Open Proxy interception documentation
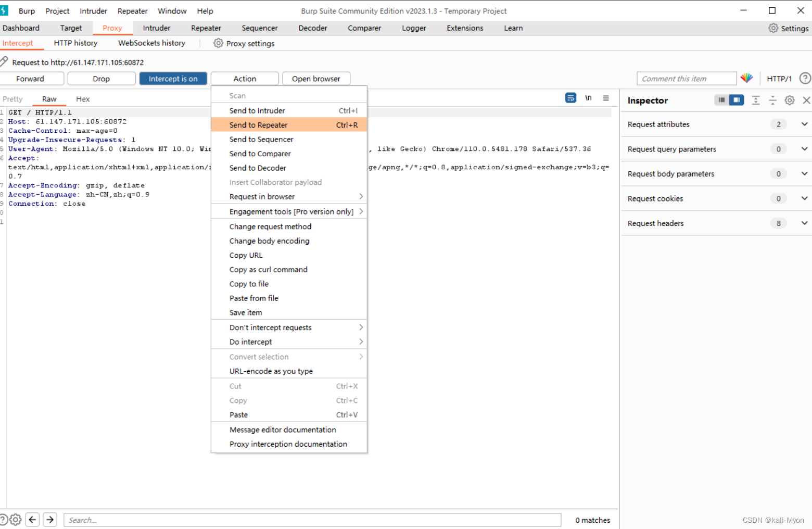This screenshot has width=812, height=529. click(x=289, y=444)
